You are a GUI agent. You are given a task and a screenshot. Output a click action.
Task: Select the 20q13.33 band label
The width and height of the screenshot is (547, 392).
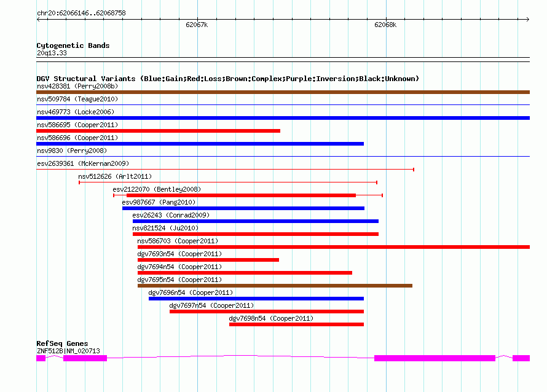(x=52, y=53)
